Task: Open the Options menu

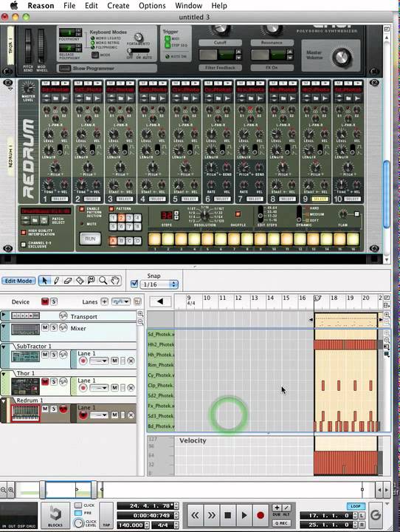Action: coord(152,6)
